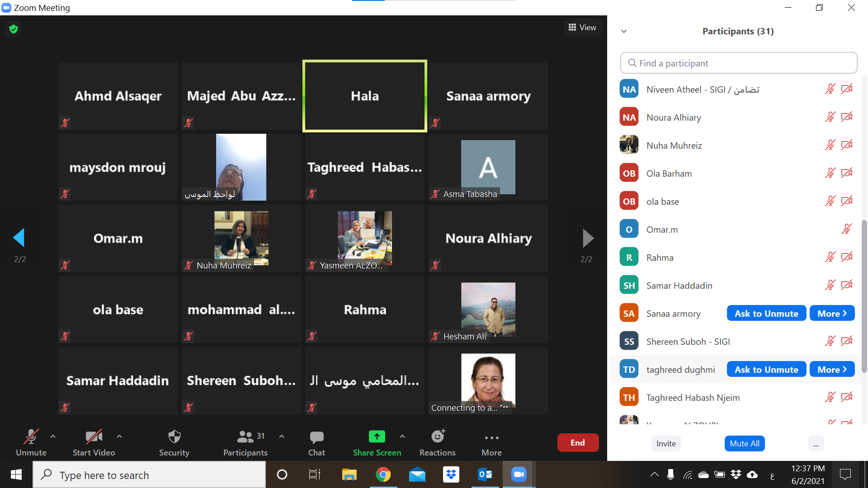Start your video
The height and width of the screenshot is (488, 868).
(x=94, y=443)
